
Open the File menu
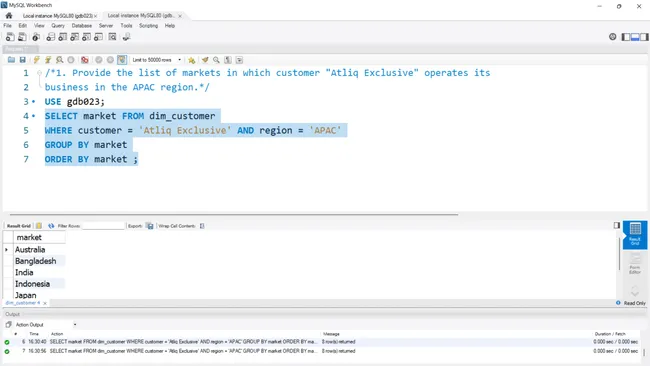[x=7, y=26]
